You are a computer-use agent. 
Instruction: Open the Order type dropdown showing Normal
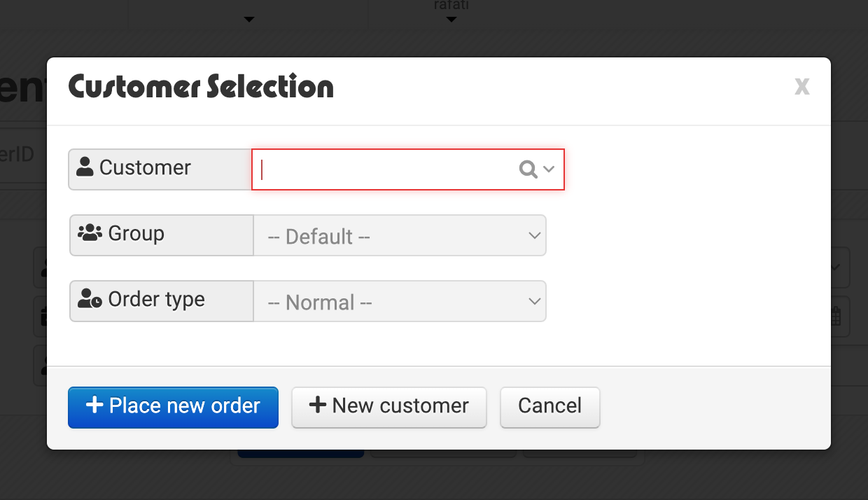(x=400, y=301)
